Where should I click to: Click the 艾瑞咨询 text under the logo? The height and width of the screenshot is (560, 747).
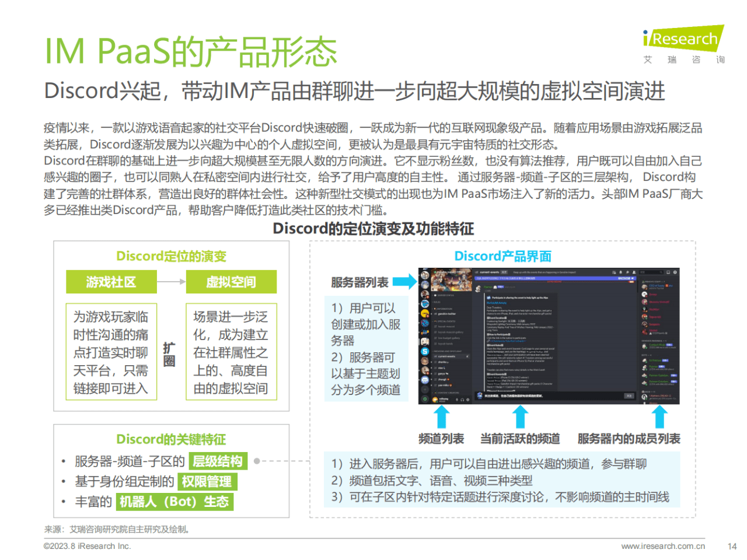tap(684, 60)
